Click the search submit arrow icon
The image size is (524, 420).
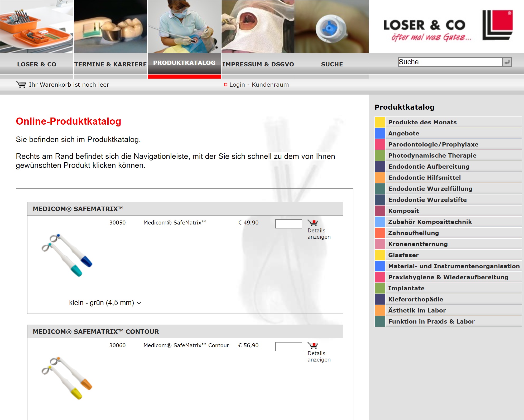(x=507, y=62)
